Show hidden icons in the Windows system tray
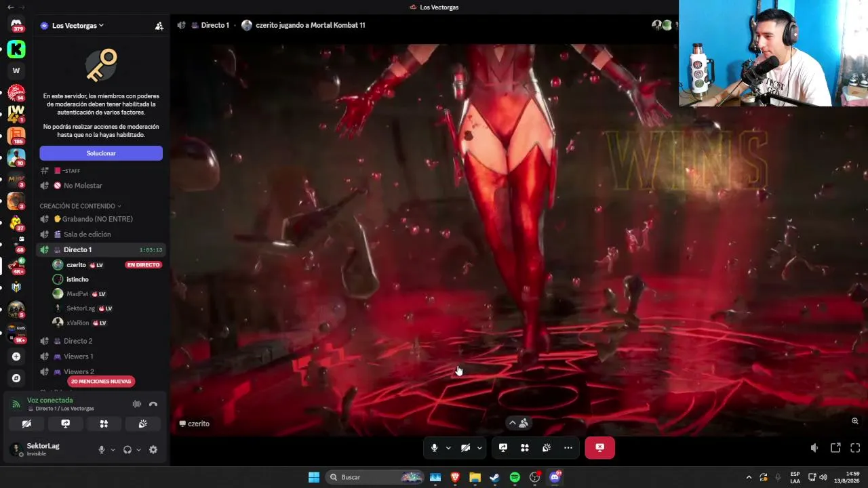 [x=749, y=477]
